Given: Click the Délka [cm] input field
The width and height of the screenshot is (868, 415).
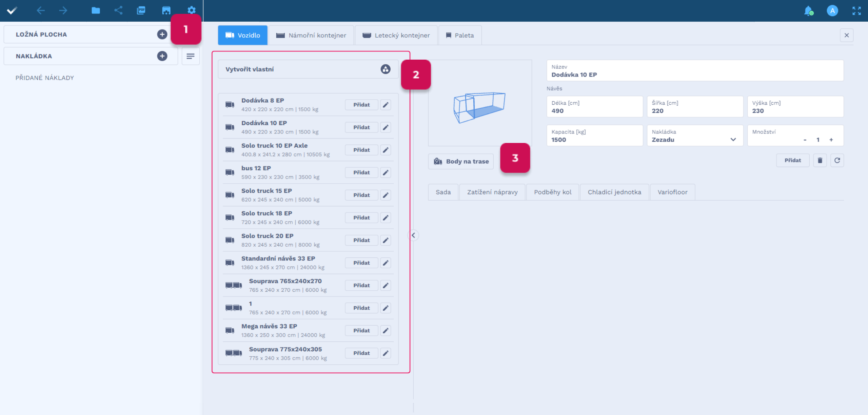Looking at the screenshot, I should click(x=594, y=107).
